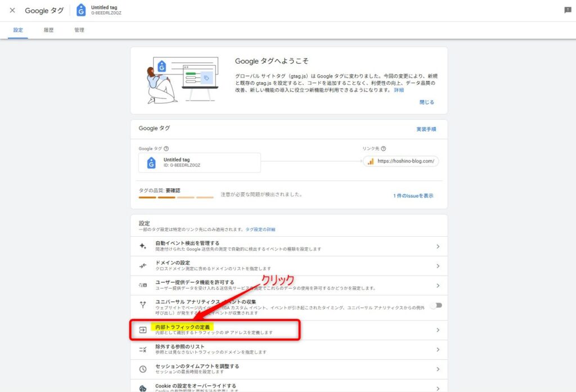Expand the 自動イベント検出を管理する row chevron
The width and height of the screenshot is (576, 392).
pyautogui.click(x=438, y=246)
